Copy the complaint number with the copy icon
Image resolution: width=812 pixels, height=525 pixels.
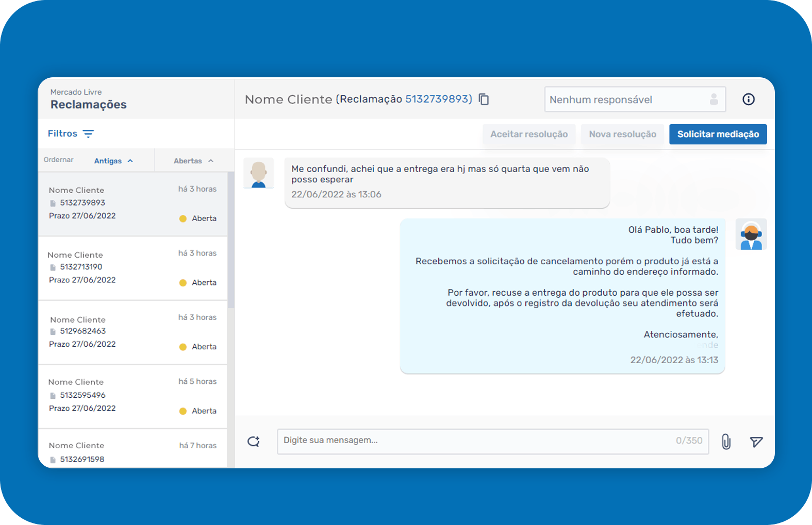[484, 99]
